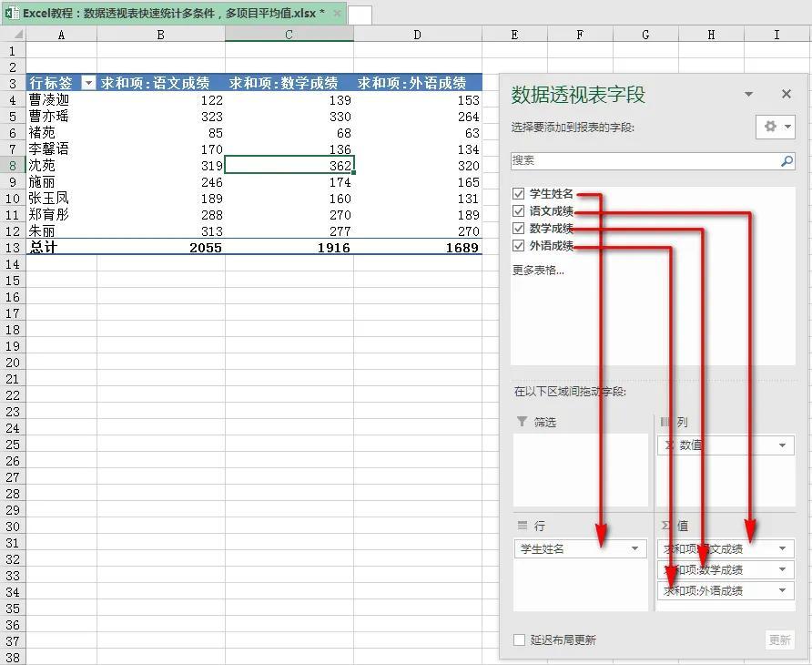Click the total cell 1916
The height and width of the screenshot is (665, 812).
[289, 247]
